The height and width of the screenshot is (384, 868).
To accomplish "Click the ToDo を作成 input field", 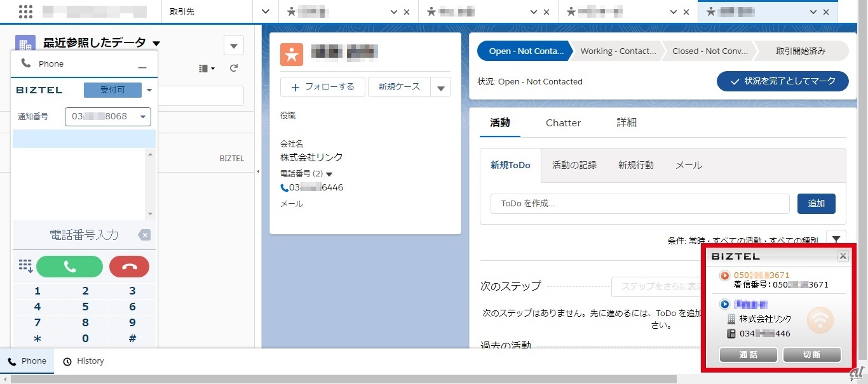I will point(639,204).
